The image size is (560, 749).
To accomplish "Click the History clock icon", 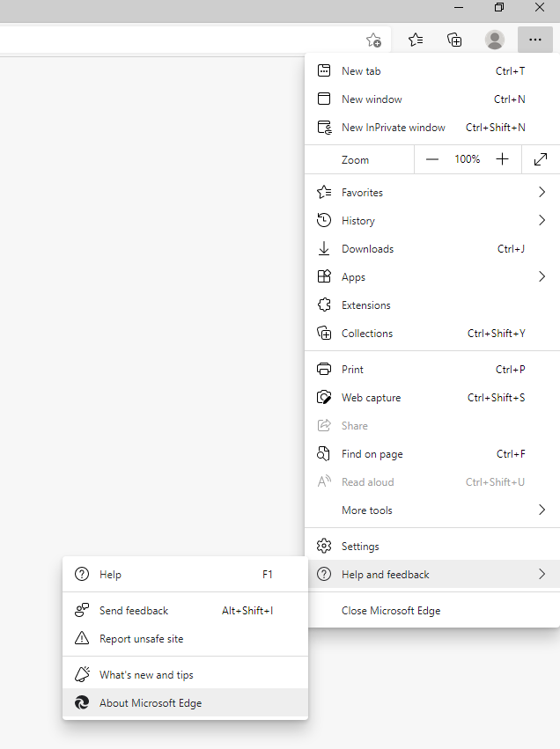I will coord(324,220).
